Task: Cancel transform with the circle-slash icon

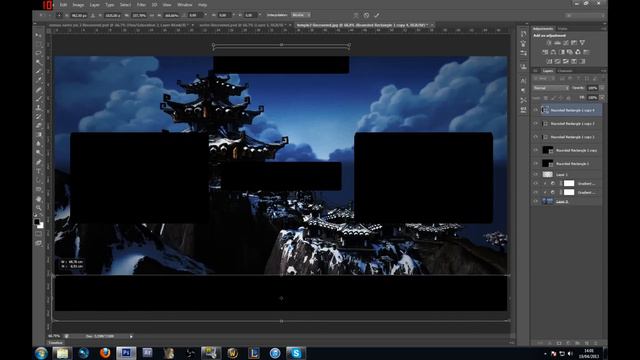Action: [367, 15]
